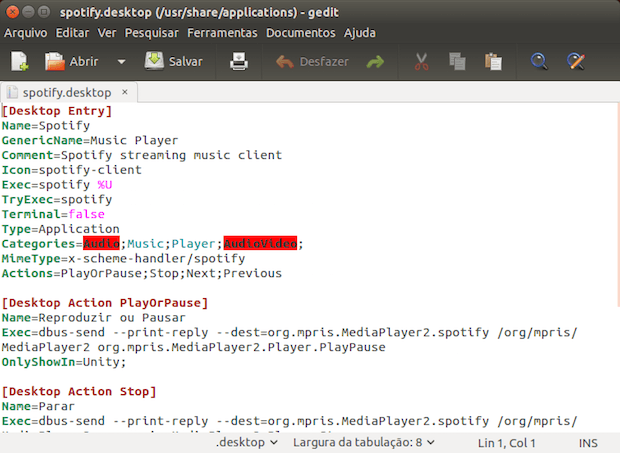Undo last change with Desfazer

point(312,62)
